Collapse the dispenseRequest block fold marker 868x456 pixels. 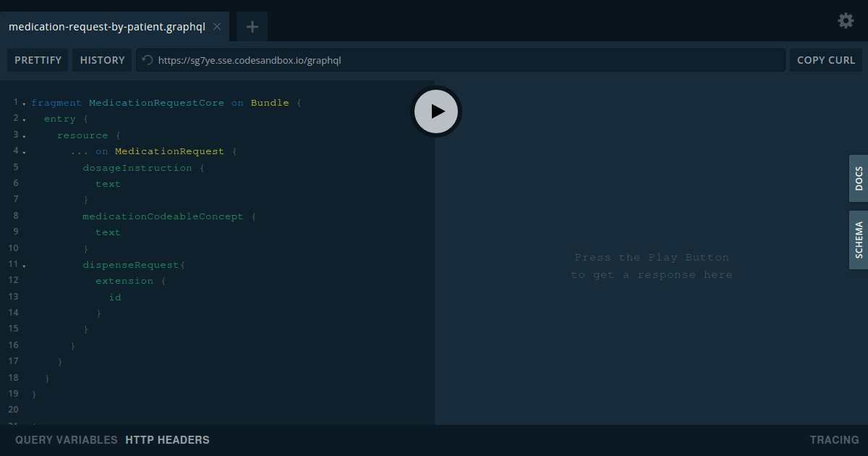click(25, 264)
